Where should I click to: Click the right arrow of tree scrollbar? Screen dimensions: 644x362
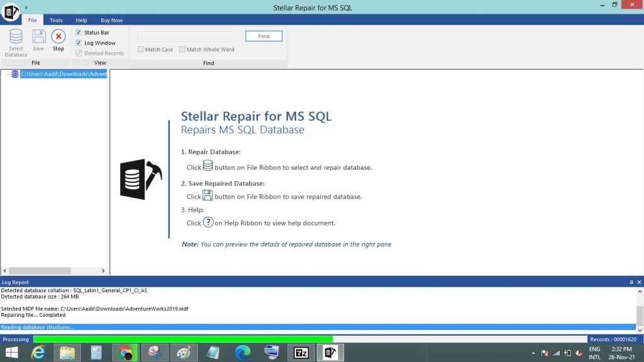103,271
